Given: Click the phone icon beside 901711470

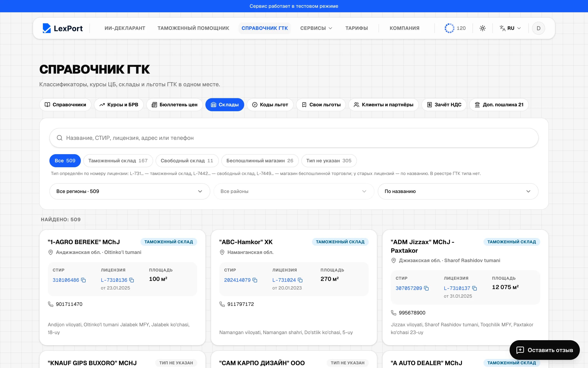Looking at the screenshot, I should 51,304.
